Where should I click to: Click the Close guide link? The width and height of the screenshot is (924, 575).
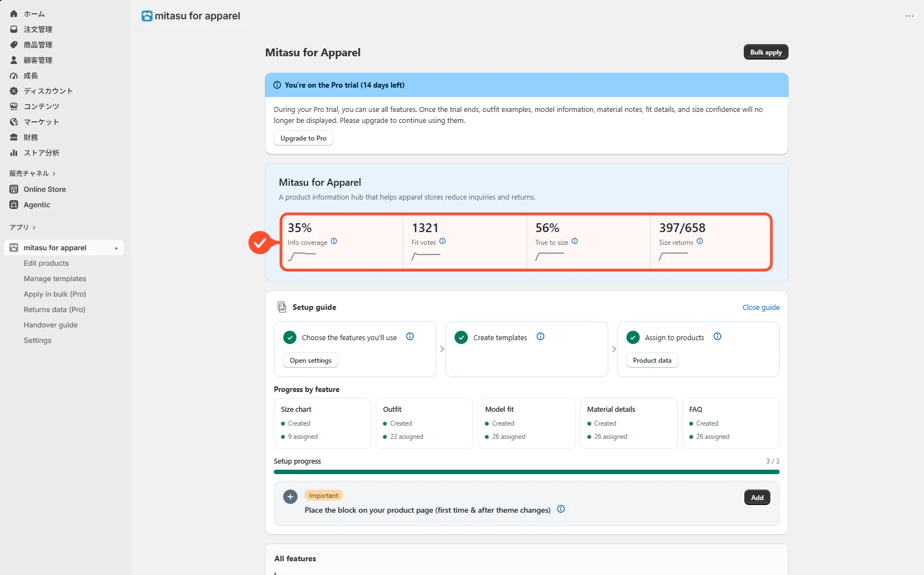tap(761, 308)
